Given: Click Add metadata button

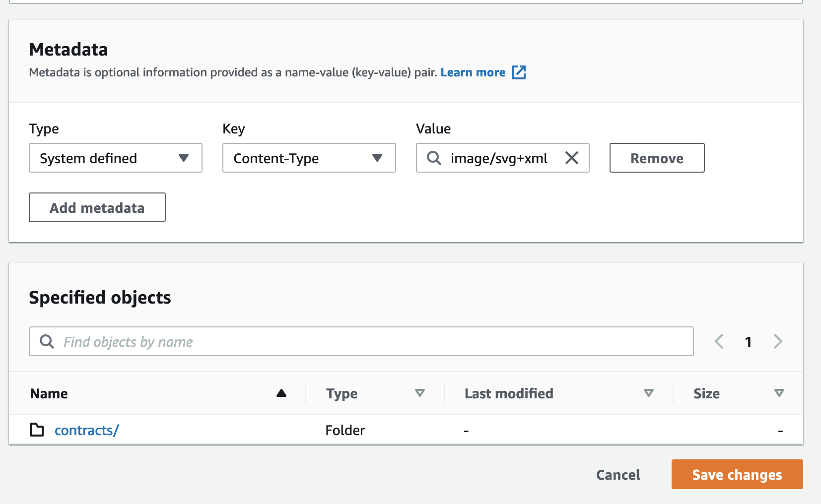Looking at the screenshot, I should (97, 207).
